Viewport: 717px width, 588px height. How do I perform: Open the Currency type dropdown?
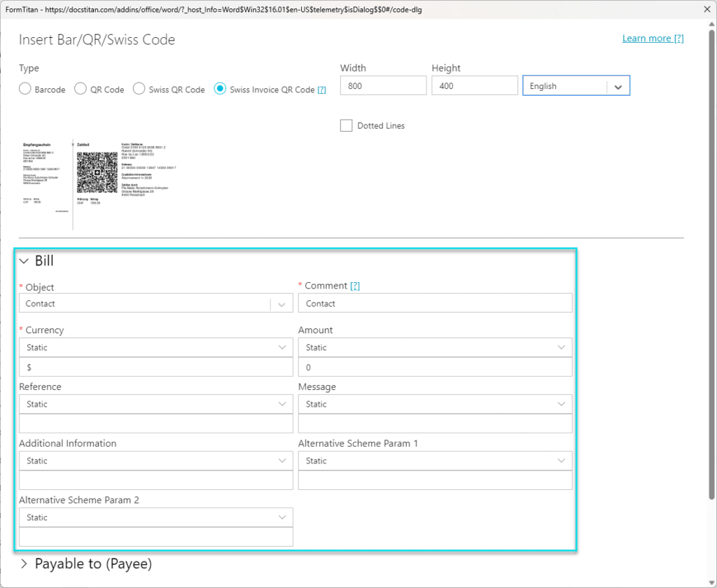(155, 347)
